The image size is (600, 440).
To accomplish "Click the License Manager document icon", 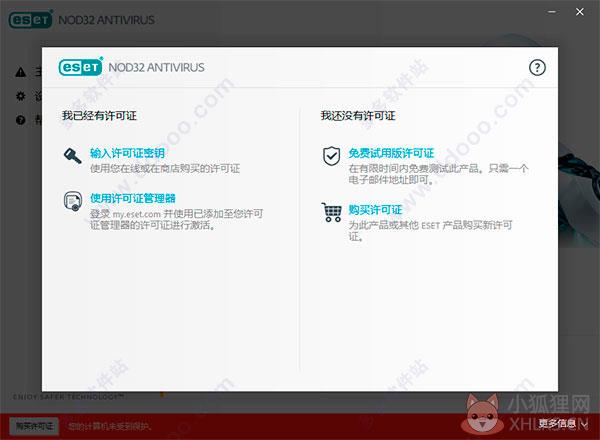I will [73, 201].
